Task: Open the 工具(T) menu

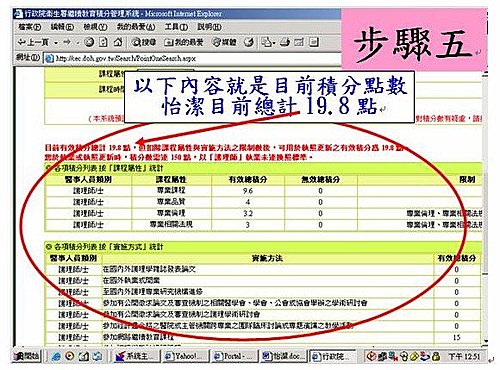Action: click(x=176, y=27)
